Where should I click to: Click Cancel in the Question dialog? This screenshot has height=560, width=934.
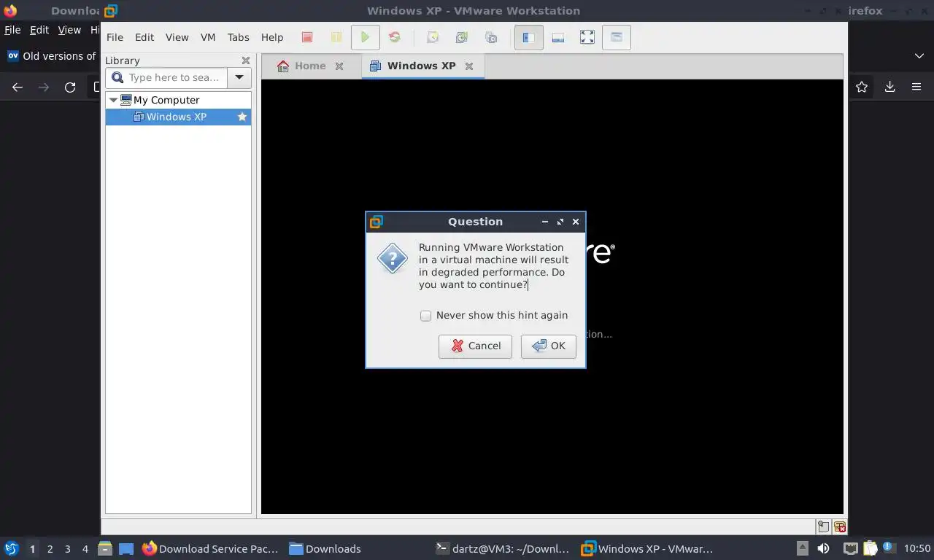[475, 346]
